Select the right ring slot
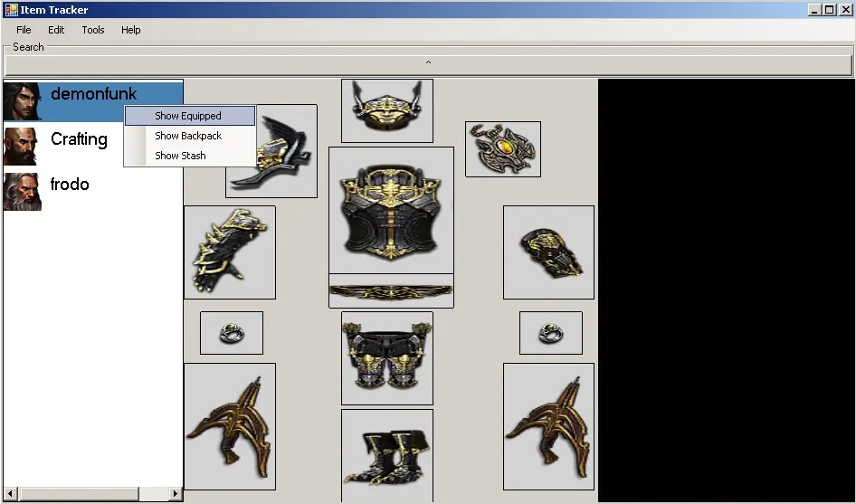 point(551,333)
